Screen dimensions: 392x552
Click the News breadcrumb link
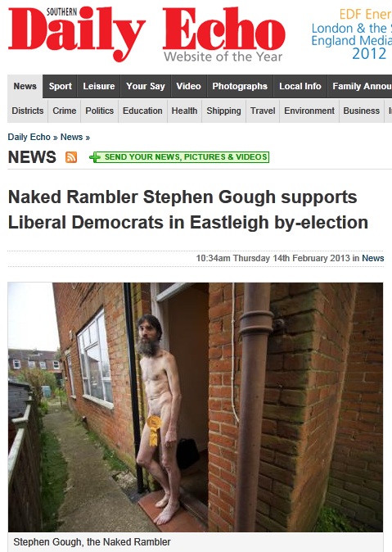pos(71,137)
